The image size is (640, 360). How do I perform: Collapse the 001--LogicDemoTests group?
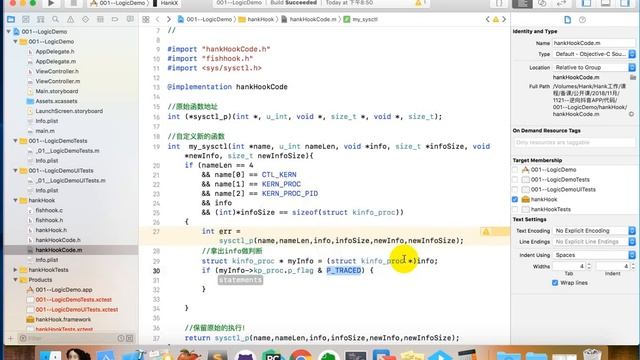coord(16,141)
